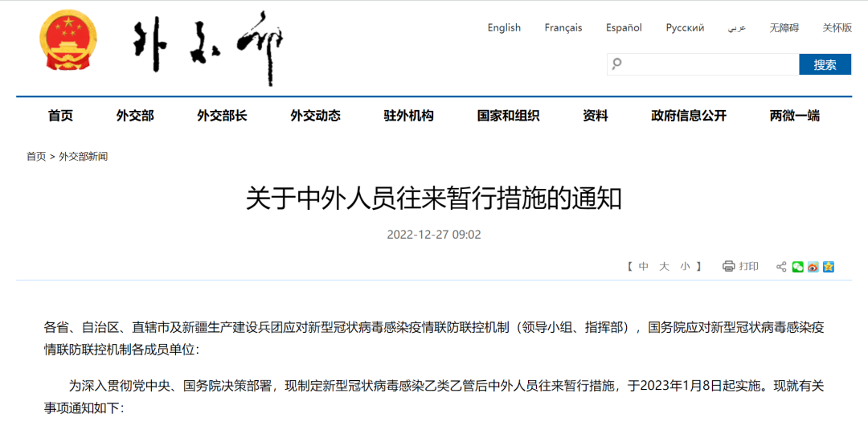Image resolution: width=868 pixels, height=434 pixels.
Task: Open the 国家和组织 navigation menu
Action: point(508,116)
